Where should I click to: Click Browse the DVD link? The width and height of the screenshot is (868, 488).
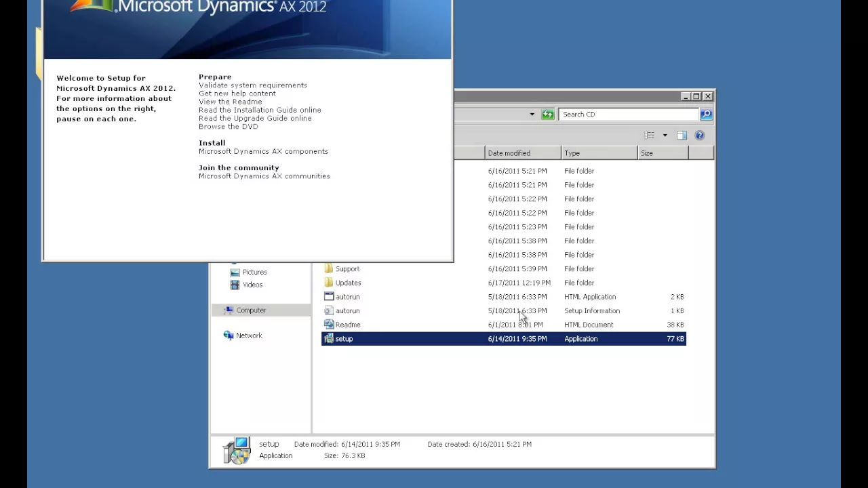(x=229, y=126)
